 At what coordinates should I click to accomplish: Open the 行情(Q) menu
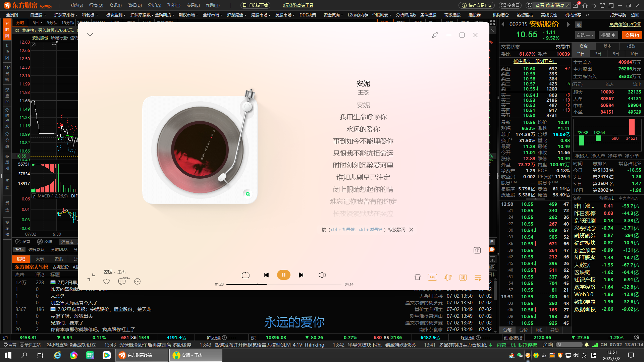(96, 5)
